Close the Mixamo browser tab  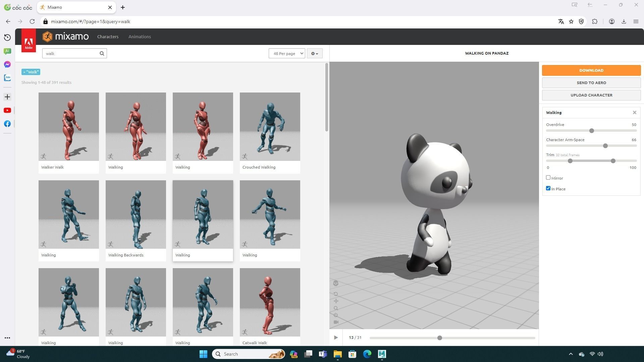tap(110, 7)
